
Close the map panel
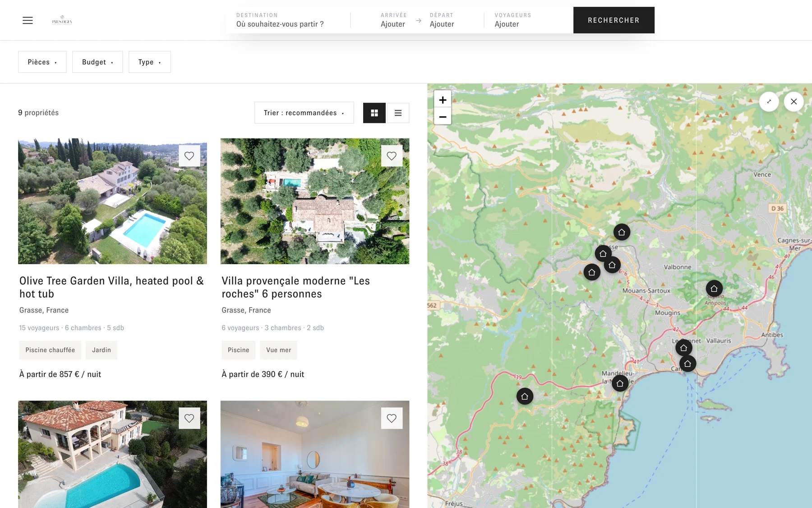(794, 102)
